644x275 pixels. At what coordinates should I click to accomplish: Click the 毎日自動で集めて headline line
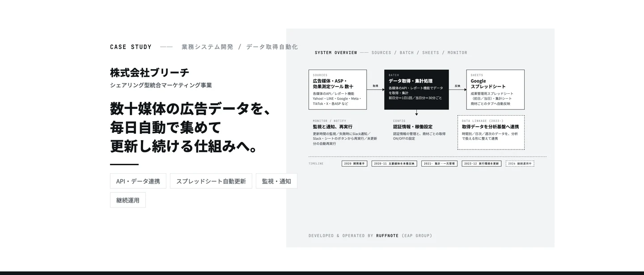click(165, 127)
